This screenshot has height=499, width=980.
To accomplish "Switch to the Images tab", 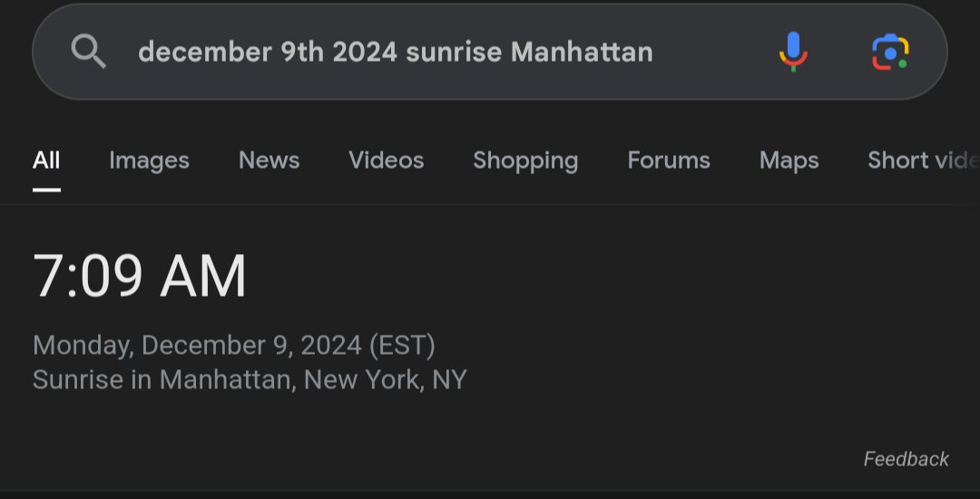I will point(150,161).
